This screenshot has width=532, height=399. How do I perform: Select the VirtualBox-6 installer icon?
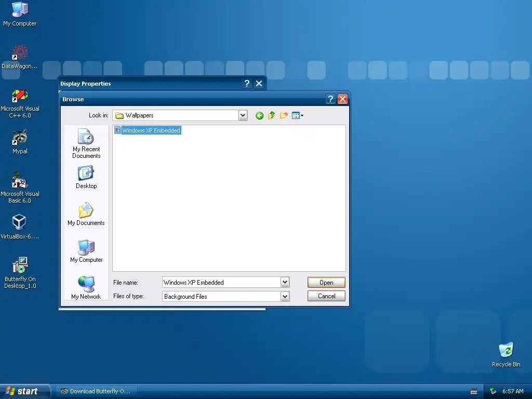[20, 227]
